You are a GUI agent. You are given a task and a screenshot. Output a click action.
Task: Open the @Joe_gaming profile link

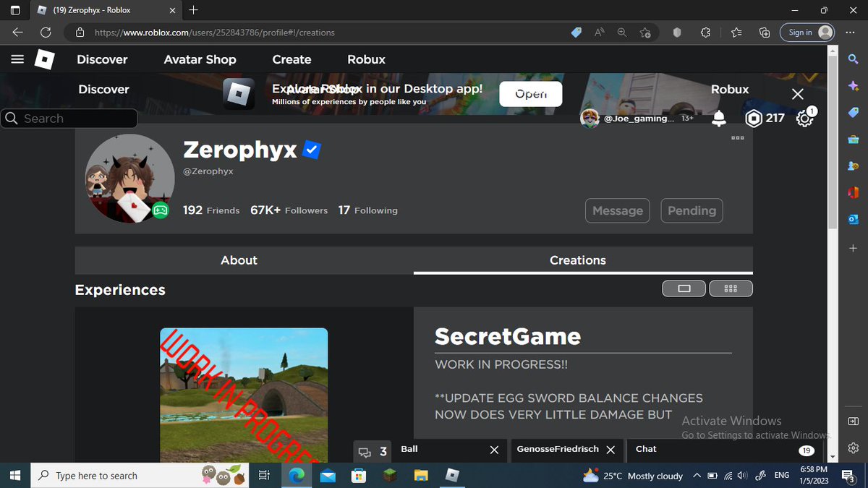[x=637, y=118]
